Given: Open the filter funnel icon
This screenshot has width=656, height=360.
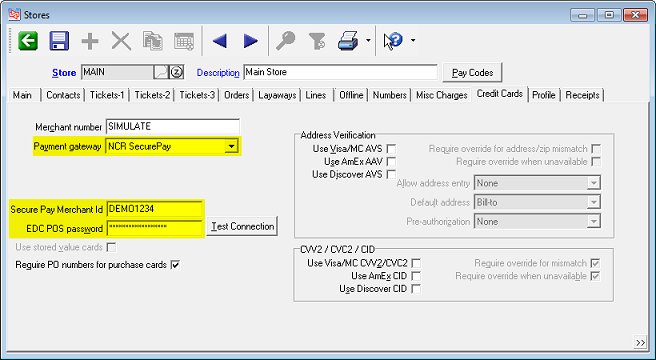Looking at the screenshot, I should point(317,41).
